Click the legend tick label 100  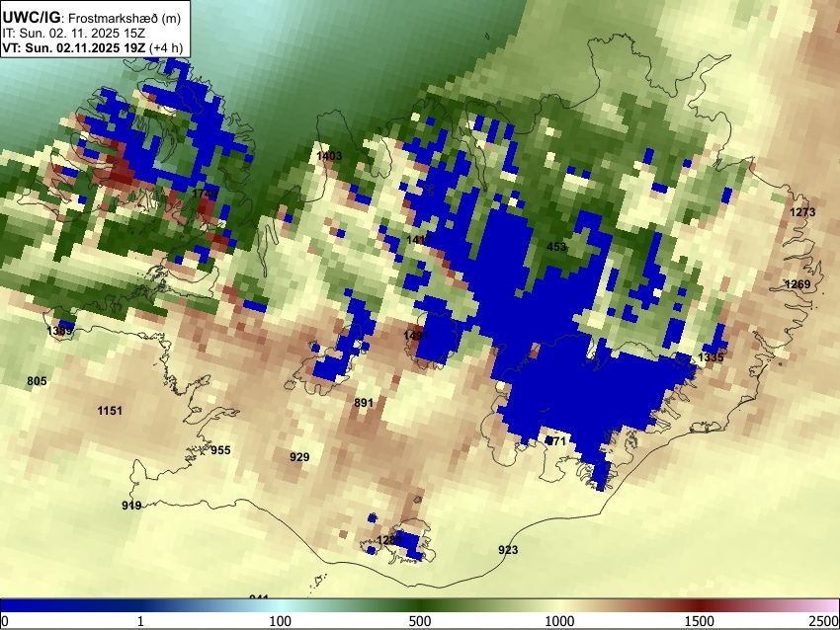coord(281,621)
